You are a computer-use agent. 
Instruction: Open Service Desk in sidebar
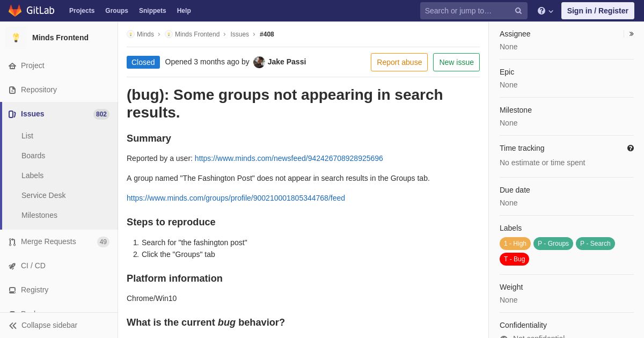click(x=43, y=195)
